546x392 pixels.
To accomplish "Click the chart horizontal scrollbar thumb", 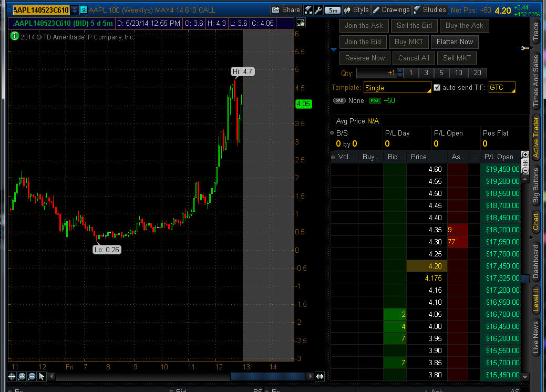I will pyautogui.click(x=268, y=376).
